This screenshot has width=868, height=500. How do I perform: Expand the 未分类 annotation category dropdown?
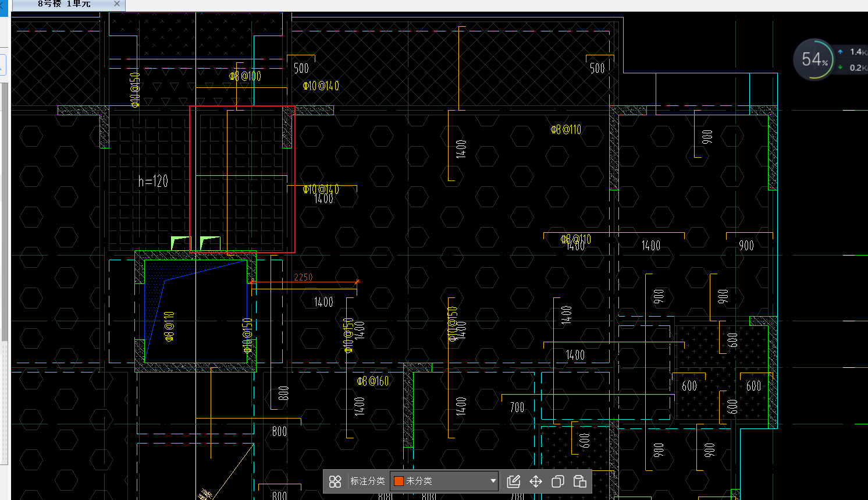tap(444, 481)
